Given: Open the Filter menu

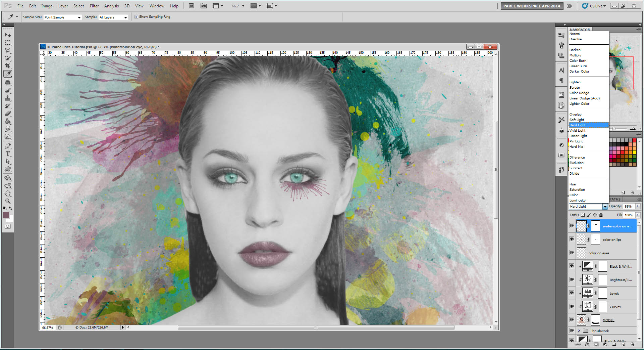Looking at the screenshot, I should point(94,6).
